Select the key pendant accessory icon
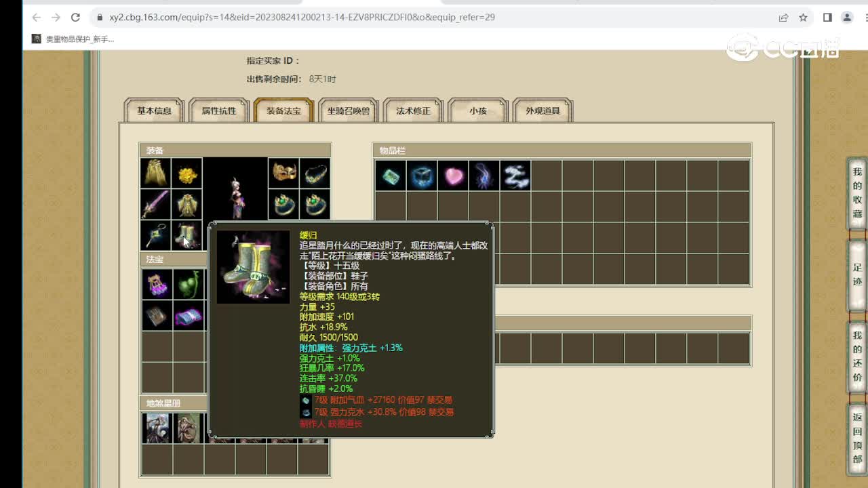Screen dimensions: 868x488 click(156, 235)
